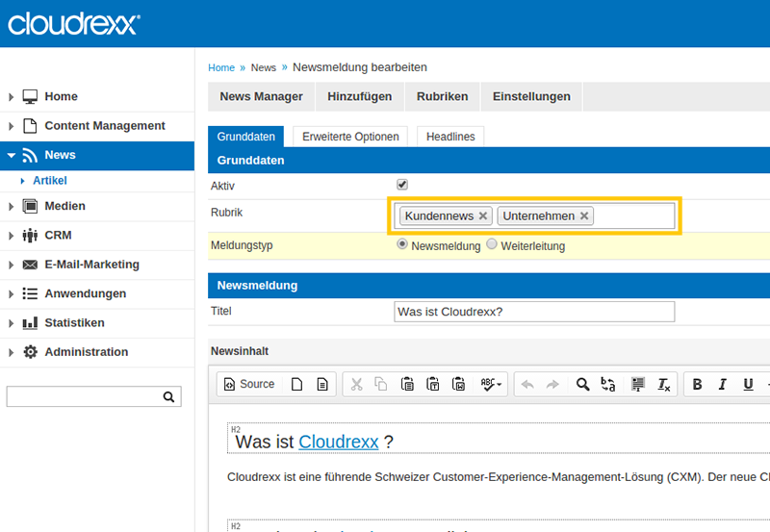Image resolution: width=770 pixels, height=532 pixels.
Task: Remove the Unternehmen rubric tag
Action: tap(584, 215)
